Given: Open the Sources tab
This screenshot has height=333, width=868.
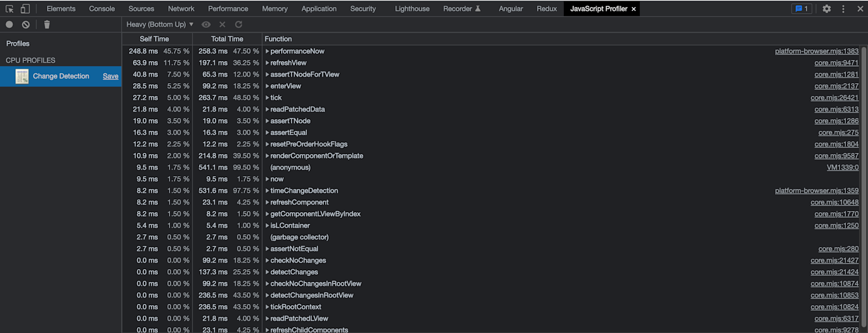Looking at the screenshot, I should coord(141,9).
